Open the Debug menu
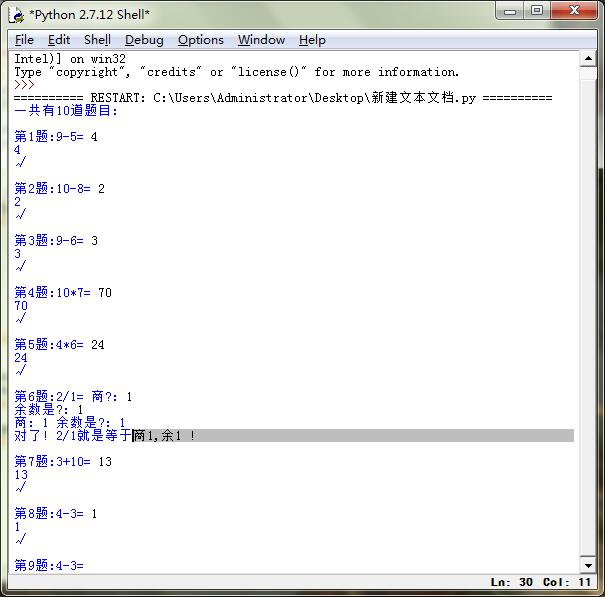The height and width of the screenshot is (597, 605). click(x=144, y=40)
